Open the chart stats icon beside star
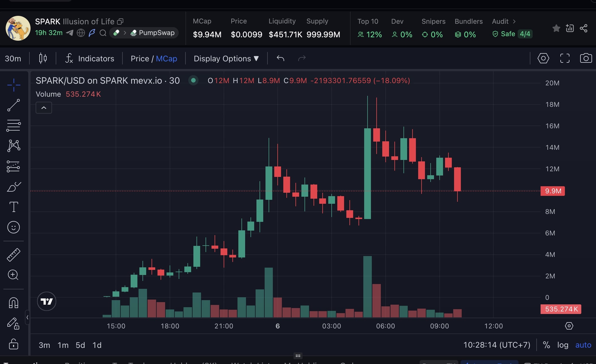The width and height of the screenshot is (596, 364). 570,28
